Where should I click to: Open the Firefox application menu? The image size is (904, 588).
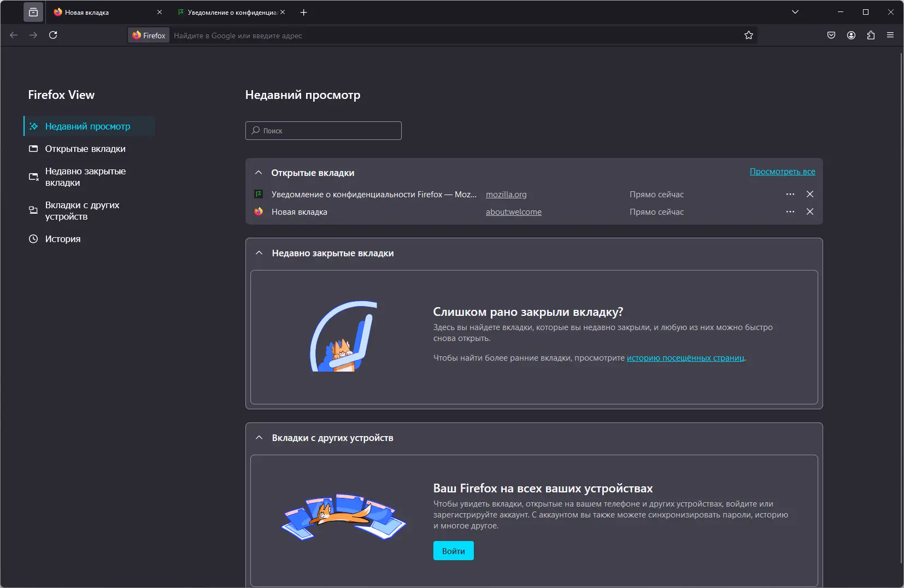click(890, 35)
